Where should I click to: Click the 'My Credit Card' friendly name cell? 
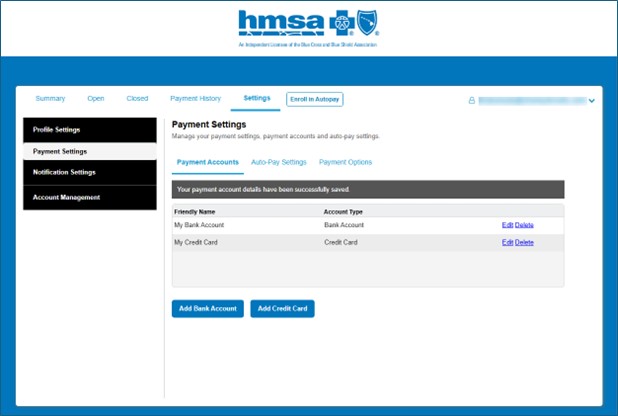(196, 243)
